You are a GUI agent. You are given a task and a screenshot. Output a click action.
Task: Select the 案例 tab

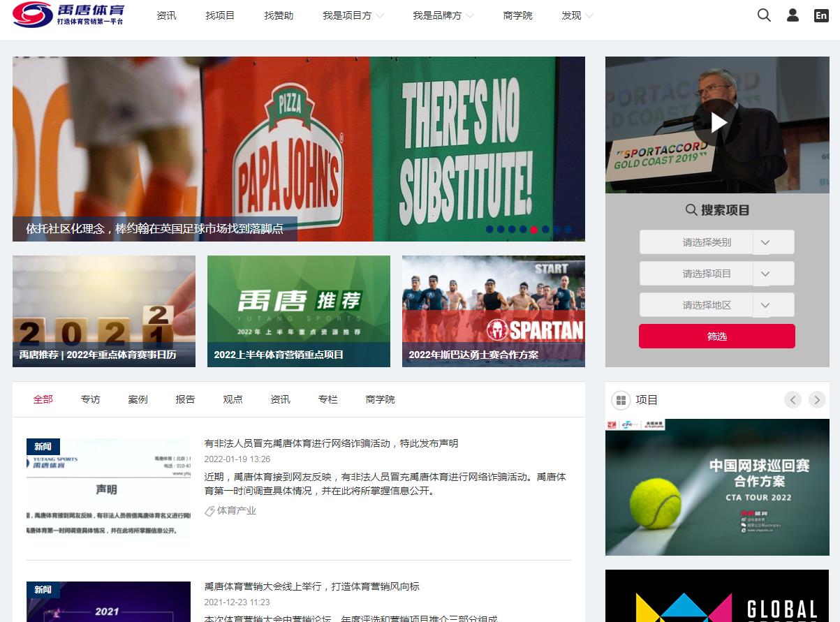pyautogui.click(x=138, y=399)
